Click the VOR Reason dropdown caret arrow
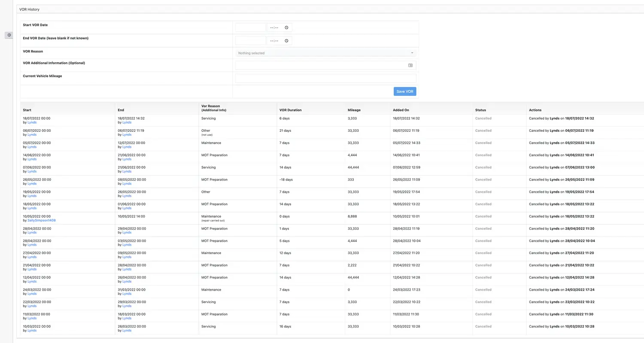 [412, 53]
